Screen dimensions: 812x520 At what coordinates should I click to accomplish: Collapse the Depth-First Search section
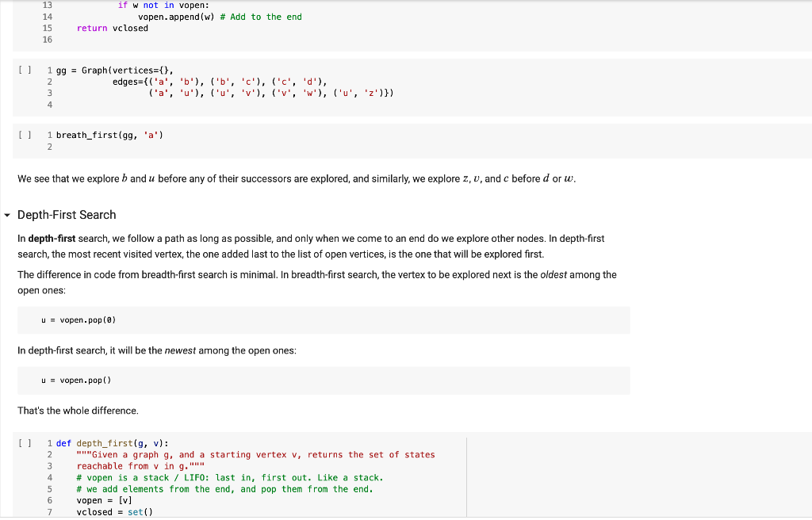tap(8, 214)
